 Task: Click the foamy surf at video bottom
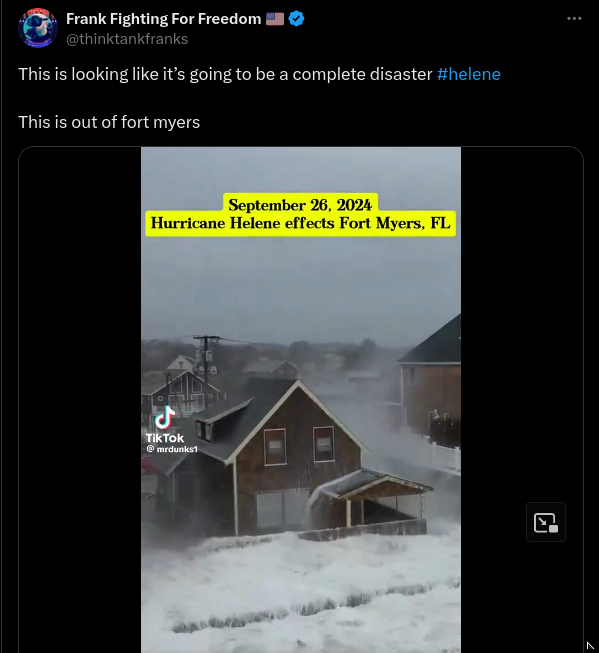point(301,596)
